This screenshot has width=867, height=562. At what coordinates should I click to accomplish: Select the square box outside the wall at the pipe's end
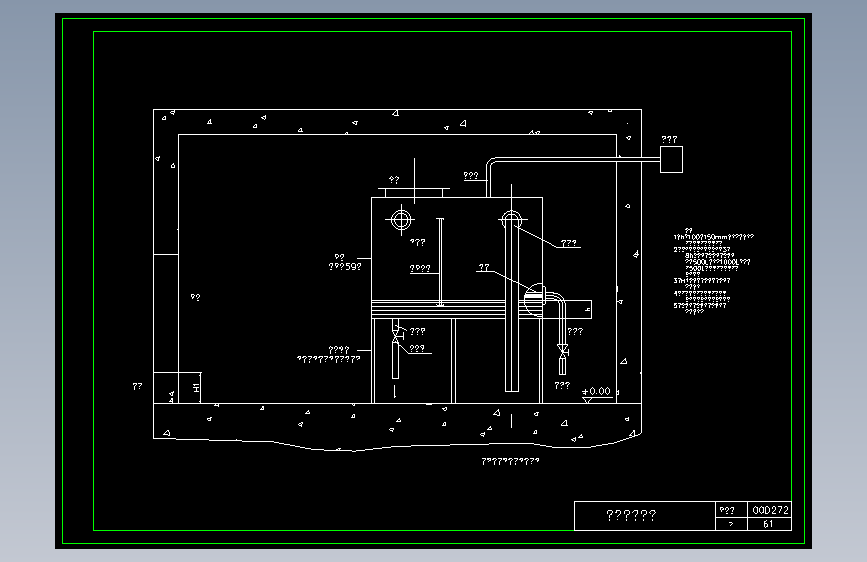(671, 159)
